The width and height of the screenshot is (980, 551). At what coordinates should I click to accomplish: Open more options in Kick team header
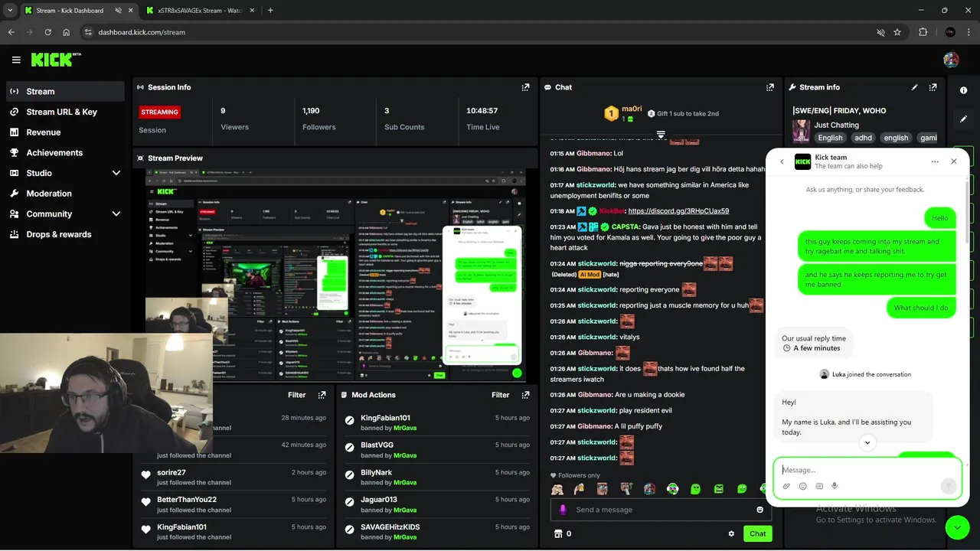pyautogui.click(x=935, y=161)
